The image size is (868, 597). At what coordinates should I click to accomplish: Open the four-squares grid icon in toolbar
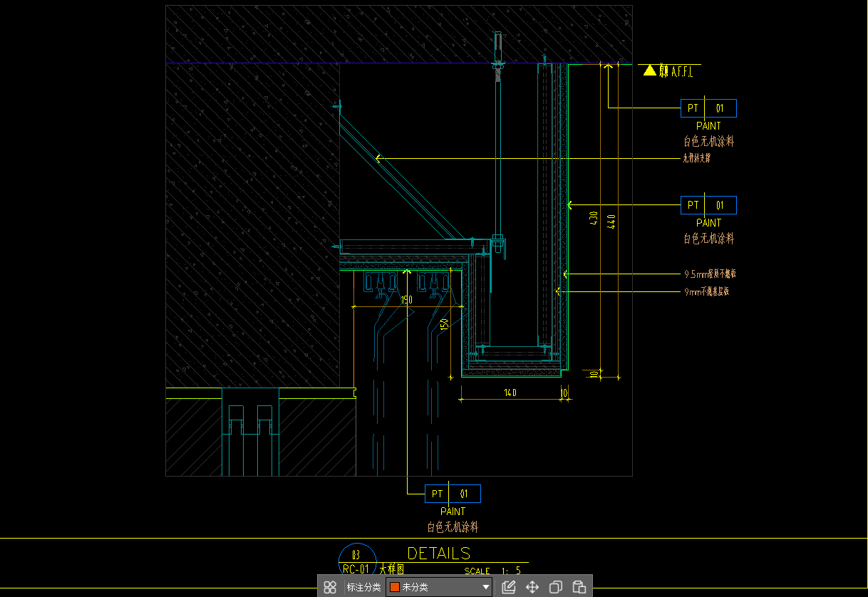pos(330,587)
